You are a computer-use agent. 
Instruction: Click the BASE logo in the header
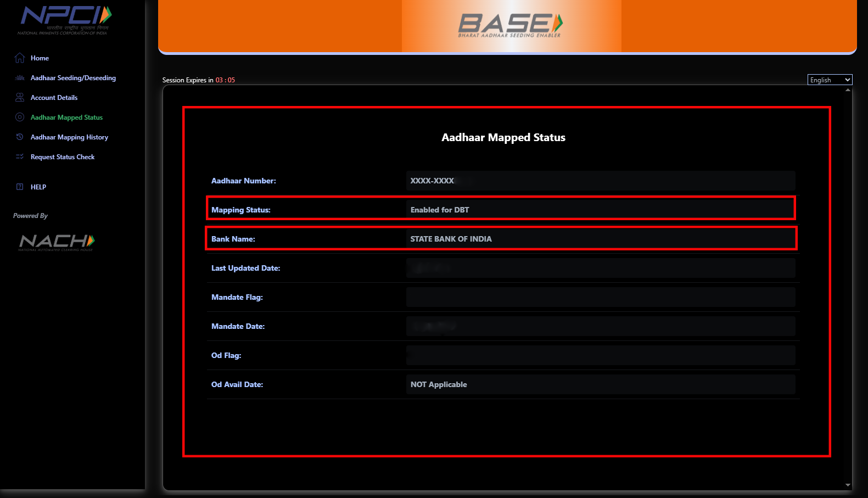[511, 25]
